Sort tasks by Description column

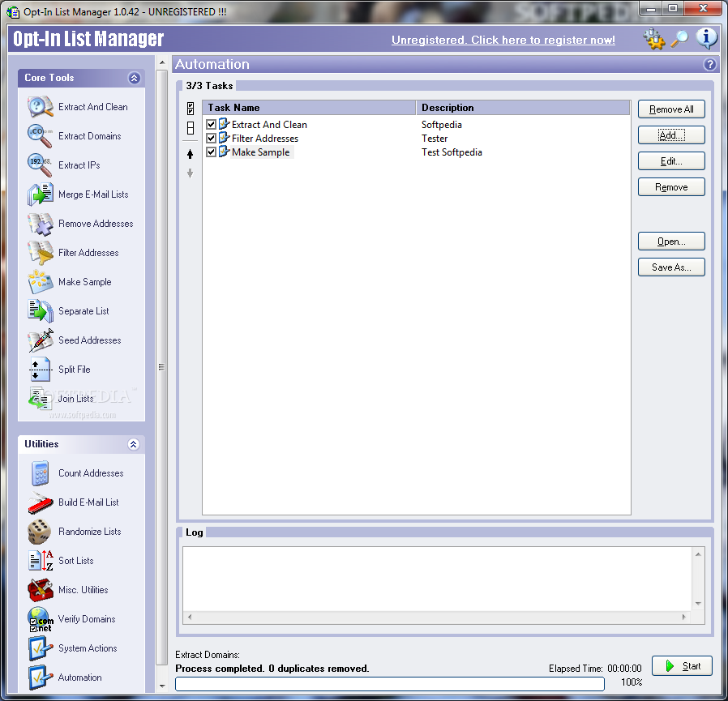[523, 108]
